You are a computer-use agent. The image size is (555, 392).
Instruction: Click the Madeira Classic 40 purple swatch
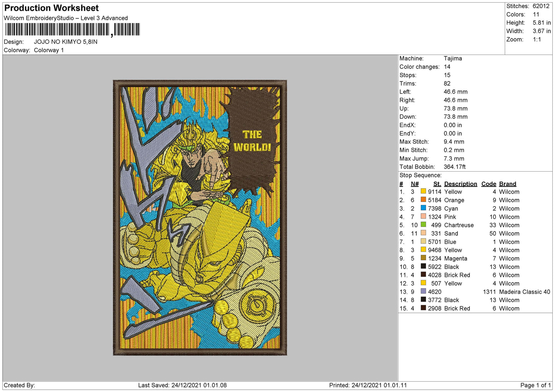[423, 291]
